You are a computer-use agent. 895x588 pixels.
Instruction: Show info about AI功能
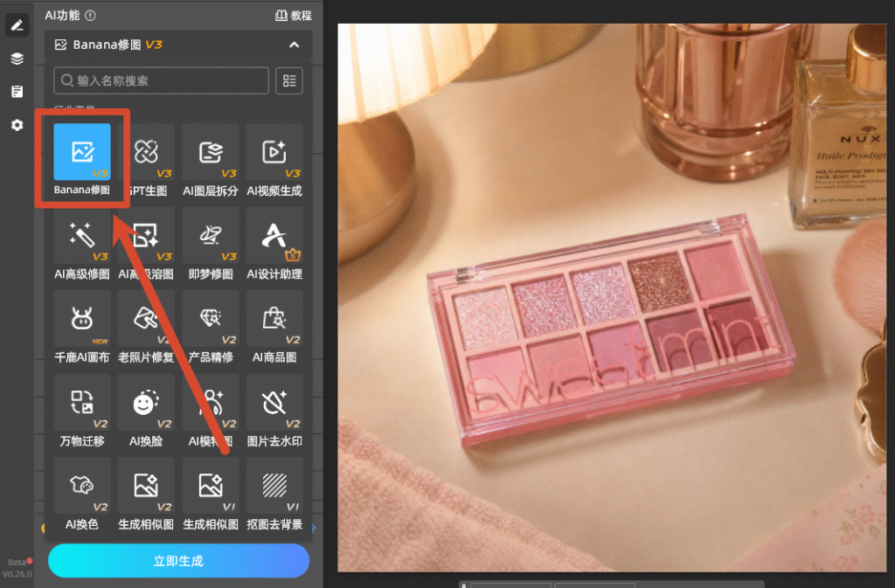pyautogui.click(x=90, y=16)
